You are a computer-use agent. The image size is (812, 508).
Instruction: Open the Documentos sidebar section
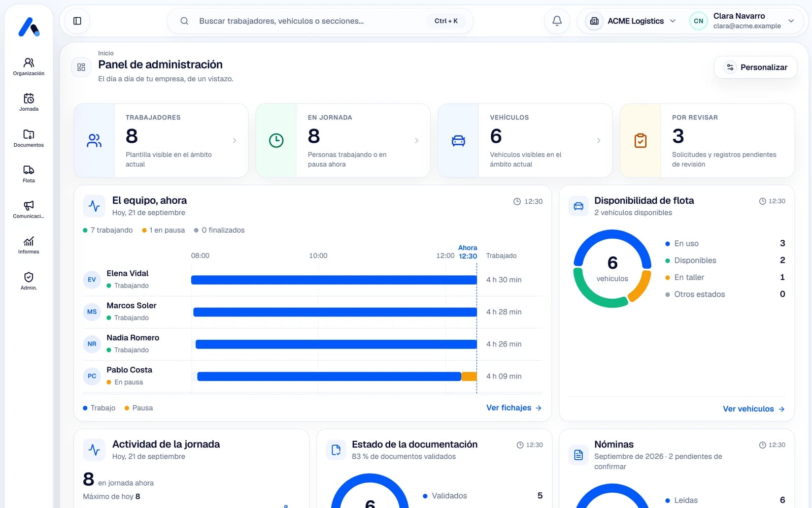tap(29, 138)
